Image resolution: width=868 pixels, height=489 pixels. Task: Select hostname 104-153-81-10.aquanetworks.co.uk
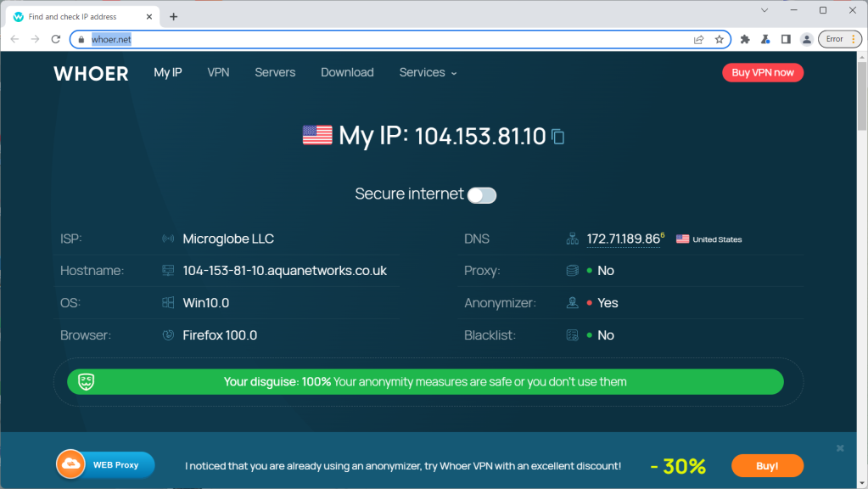[284, 270]
